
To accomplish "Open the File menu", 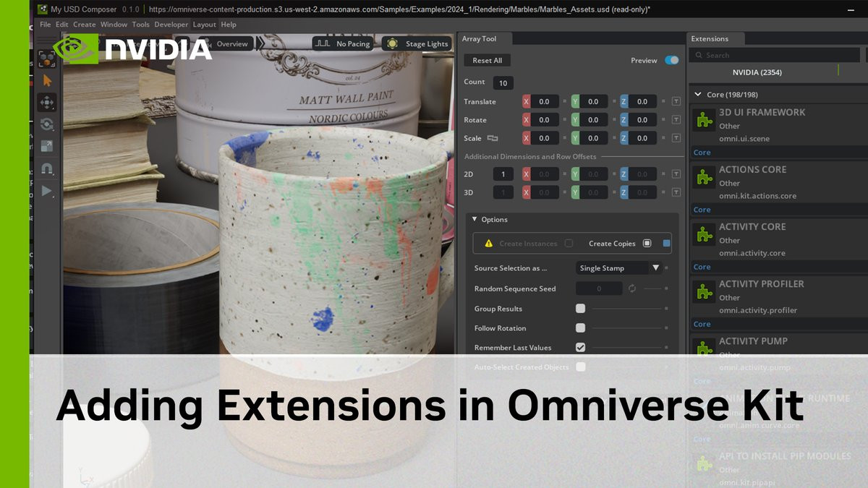I will tap(46, 25).
